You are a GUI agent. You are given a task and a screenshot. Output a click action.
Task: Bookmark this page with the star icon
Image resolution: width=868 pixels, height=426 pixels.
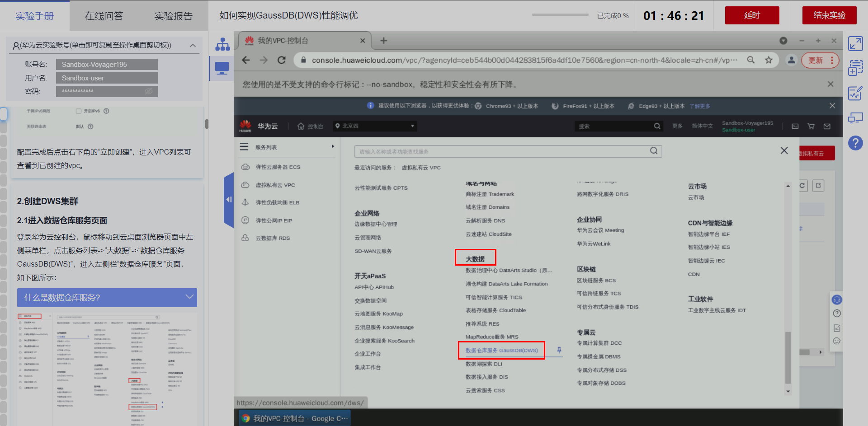tap(769, 60)
